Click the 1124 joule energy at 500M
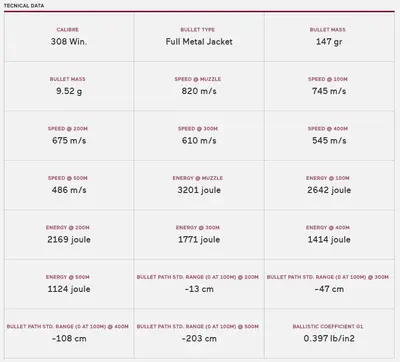The width and height of the screenshot is (400, 362). click(x=69, y=289)
